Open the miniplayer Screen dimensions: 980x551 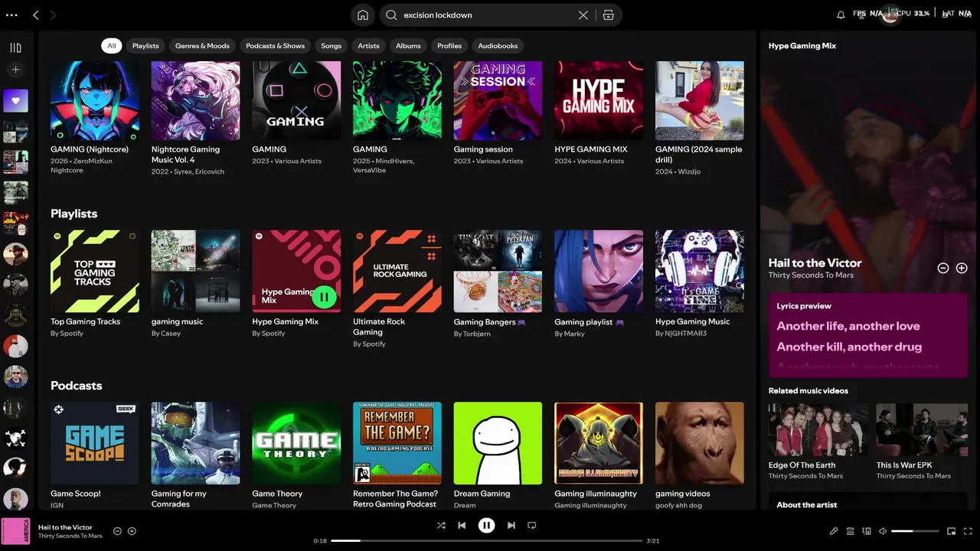click(x=952, y=531)
